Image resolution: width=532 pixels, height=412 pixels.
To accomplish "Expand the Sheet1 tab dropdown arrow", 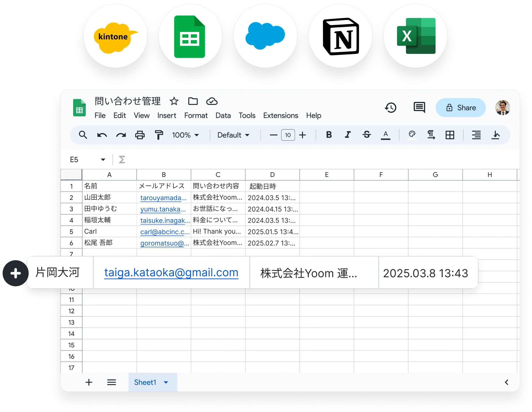I will pyautogui.click(x=166, y=382).
